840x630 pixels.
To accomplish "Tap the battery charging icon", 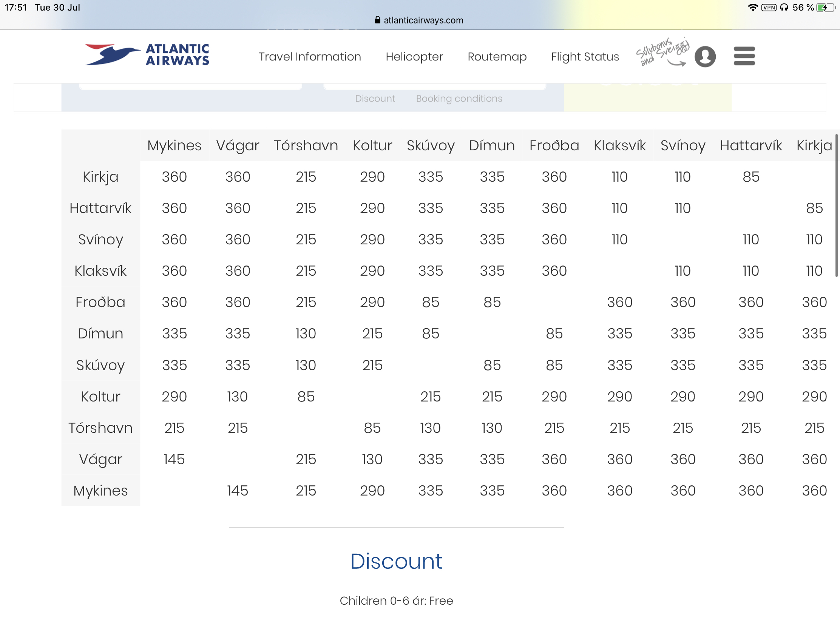I will [x=826, y=8].
